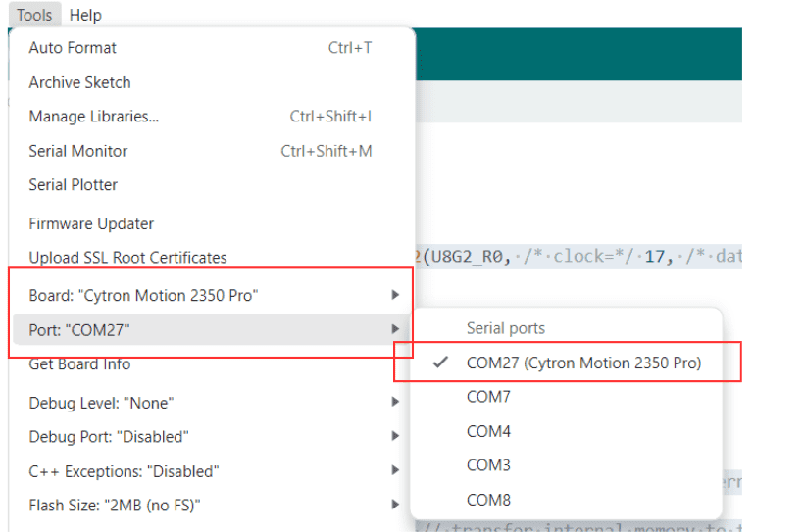Open the Help menu
Screen dimensions: 804x532
[x=85, y=15]
